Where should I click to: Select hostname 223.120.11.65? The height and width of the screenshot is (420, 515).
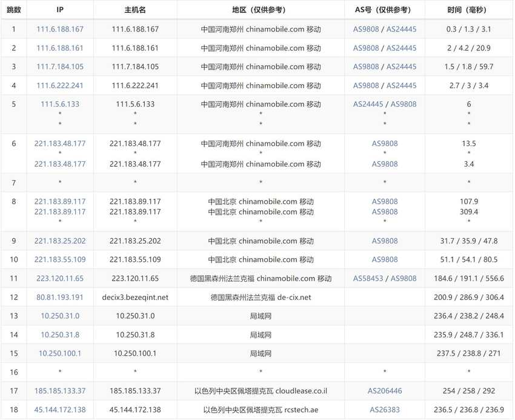[135, 279]
